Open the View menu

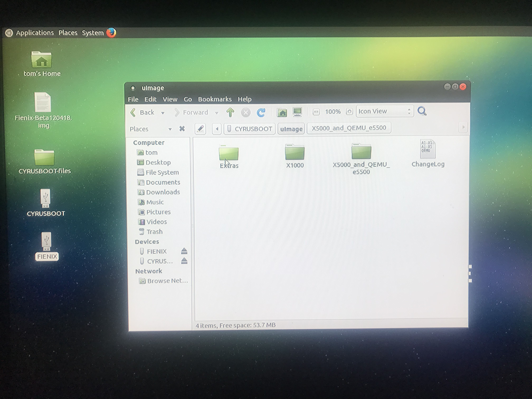coord(170,99)
